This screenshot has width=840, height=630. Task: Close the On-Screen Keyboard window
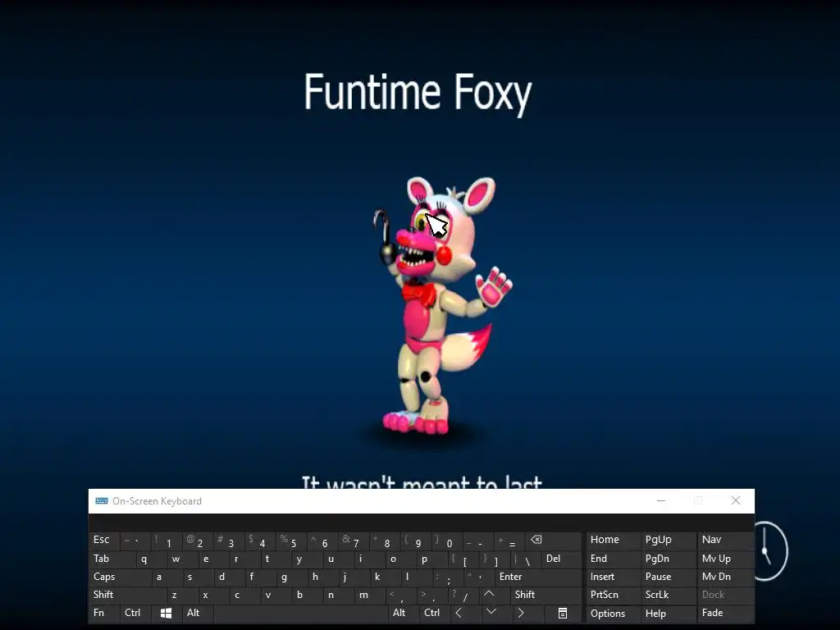(736, 500)
